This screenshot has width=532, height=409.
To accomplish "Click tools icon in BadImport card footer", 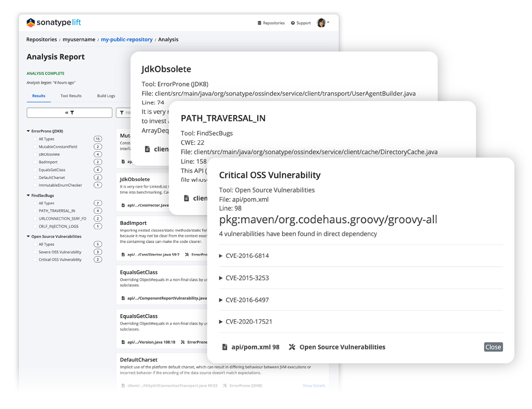I will pyautogui.click(x=187, y=255).
